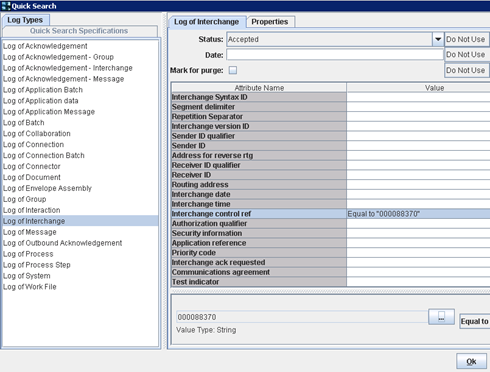
Task: Click the Date input field
Action: (335, 55)
